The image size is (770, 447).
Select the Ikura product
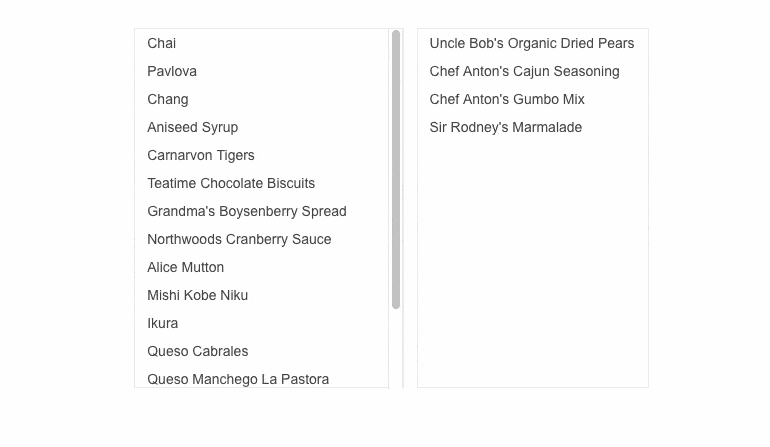[163, 323]
